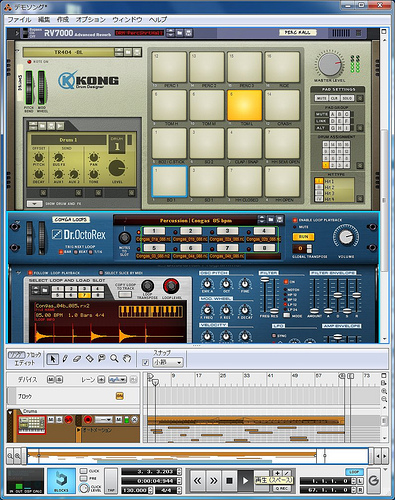Open the Kong patch browser folder icon
The height and width of the screenshot is (500, 395).
(x=128, y=52)
